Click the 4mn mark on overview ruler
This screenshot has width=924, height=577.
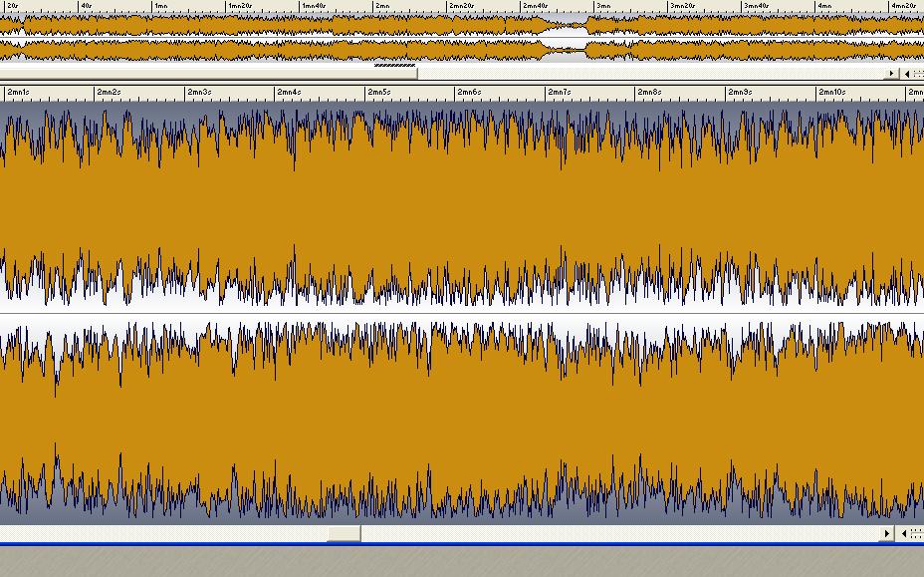[823, 6]
